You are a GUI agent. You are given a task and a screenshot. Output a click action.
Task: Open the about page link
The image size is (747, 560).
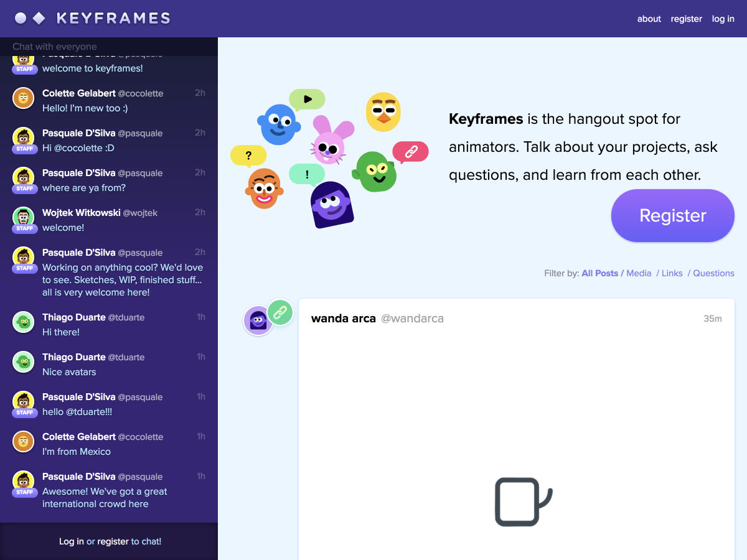click(x=649, y=19)
